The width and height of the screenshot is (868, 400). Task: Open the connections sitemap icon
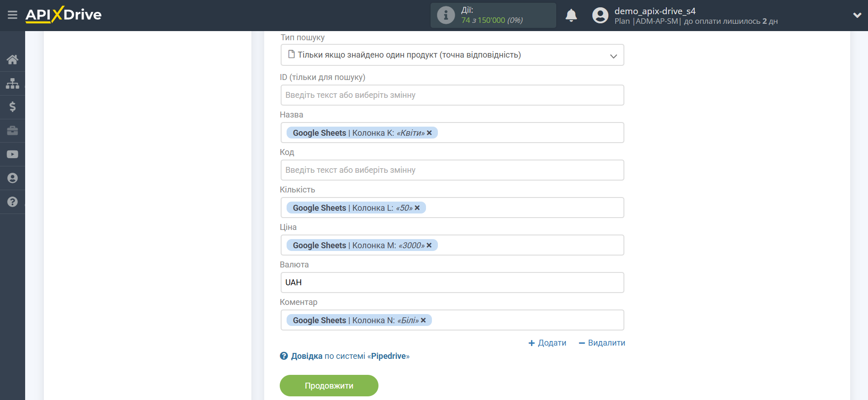coord(12,83)
